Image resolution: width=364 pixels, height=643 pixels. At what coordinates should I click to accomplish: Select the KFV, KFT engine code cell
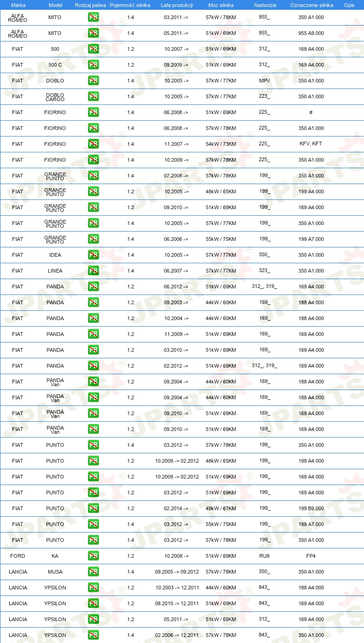[x=311, y=144]
